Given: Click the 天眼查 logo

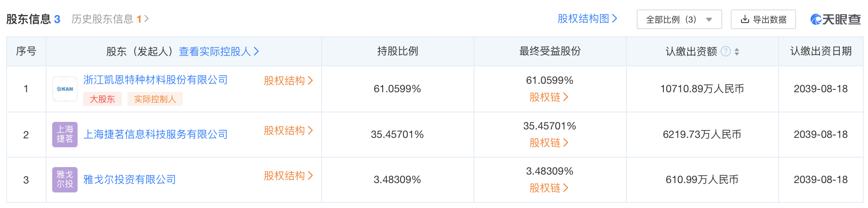Looking at the screenshot, I should 835,19.
